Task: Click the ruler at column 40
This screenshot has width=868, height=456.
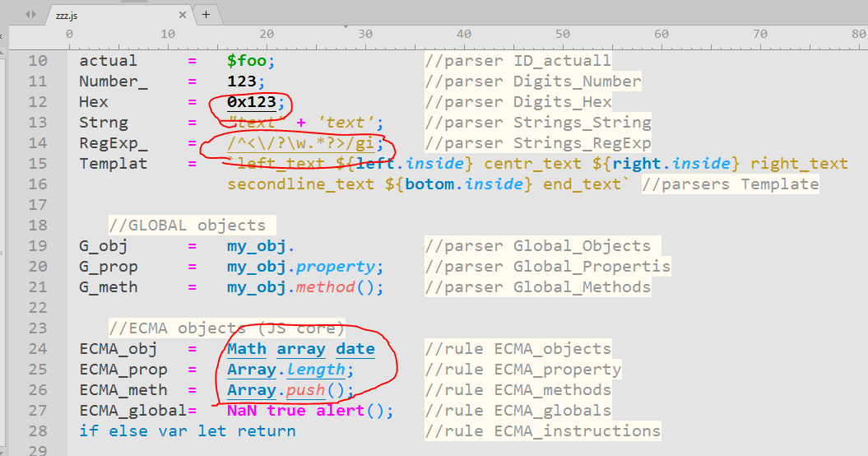Action: (464, 35)
